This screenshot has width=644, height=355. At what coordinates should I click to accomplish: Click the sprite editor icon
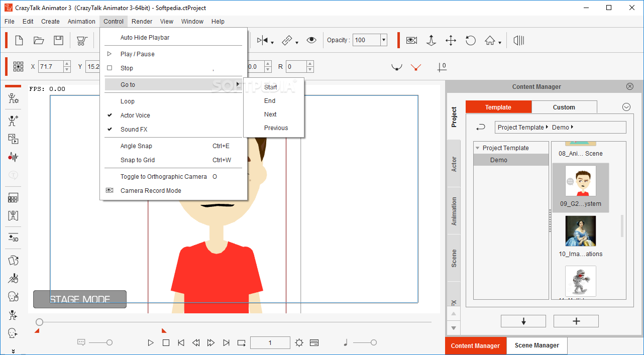coord(14,198)
